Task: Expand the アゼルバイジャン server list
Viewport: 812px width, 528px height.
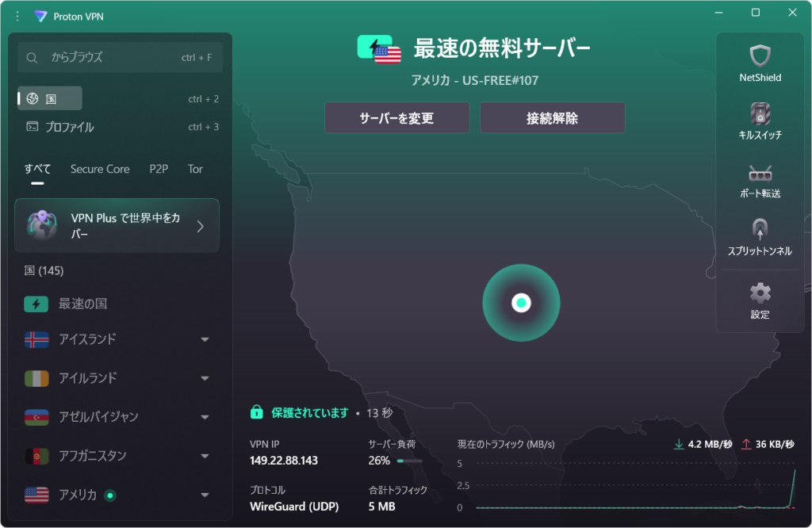Action: [x=205, y=417]
